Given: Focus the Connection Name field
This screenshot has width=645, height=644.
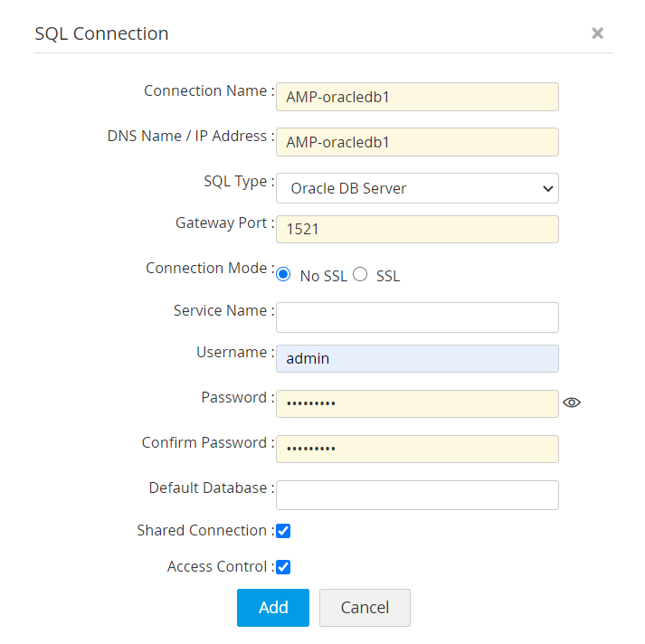Looking at the screenshot, I should coord(417,97).
